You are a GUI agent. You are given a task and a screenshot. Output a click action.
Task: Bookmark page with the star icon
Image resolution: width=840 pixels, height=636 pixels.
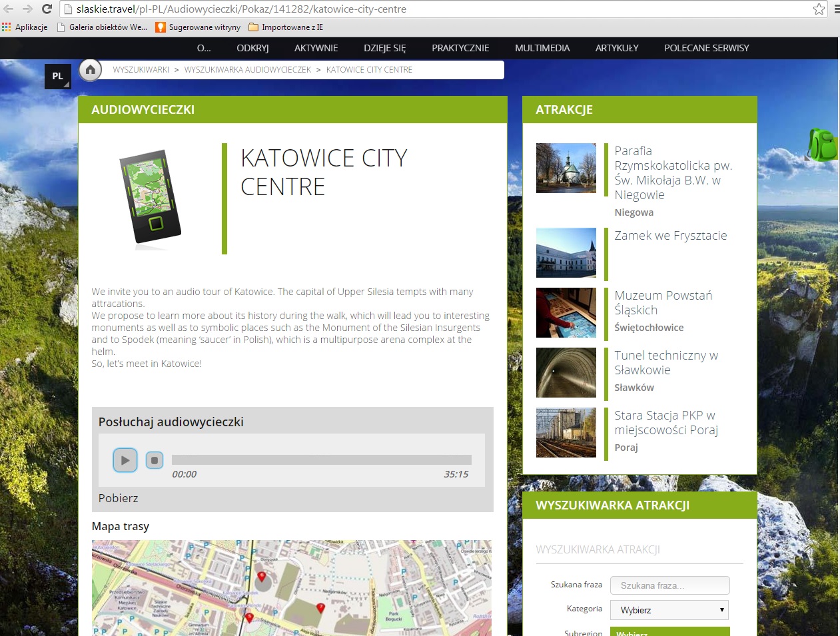click(819, 9)
